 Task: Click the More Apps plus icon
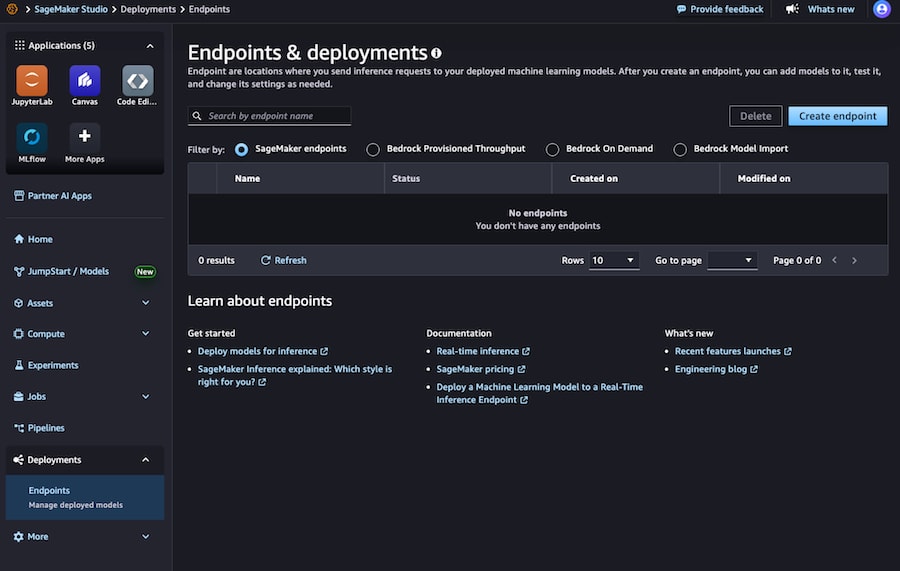coord(85,137)
